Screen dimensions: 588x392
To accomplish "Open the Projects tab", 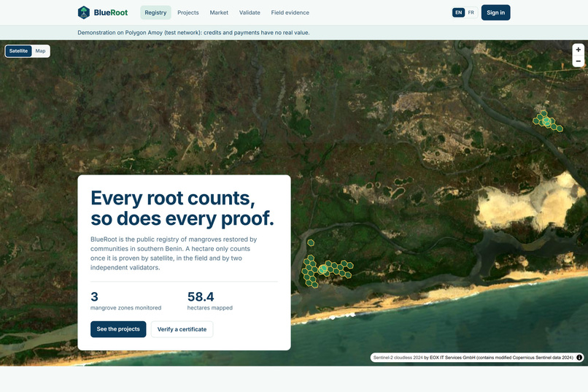I will 188,12.
